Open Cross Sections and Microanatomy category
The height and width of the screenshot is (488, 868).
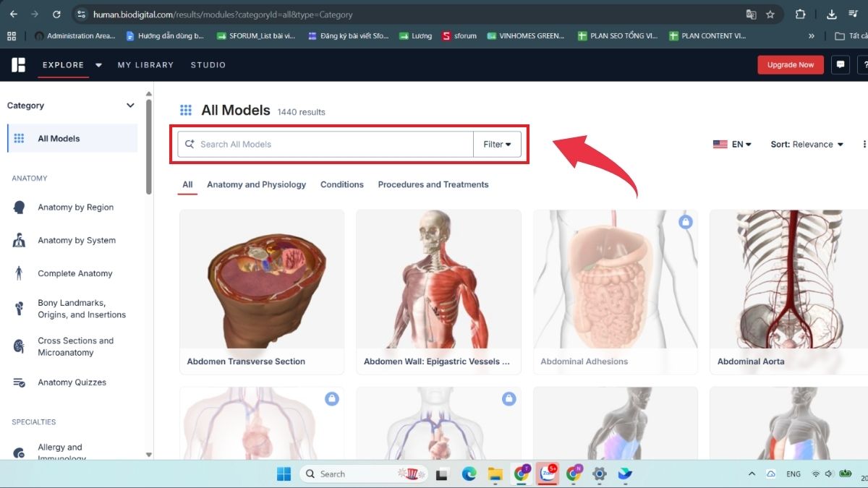tap(76, 346)
